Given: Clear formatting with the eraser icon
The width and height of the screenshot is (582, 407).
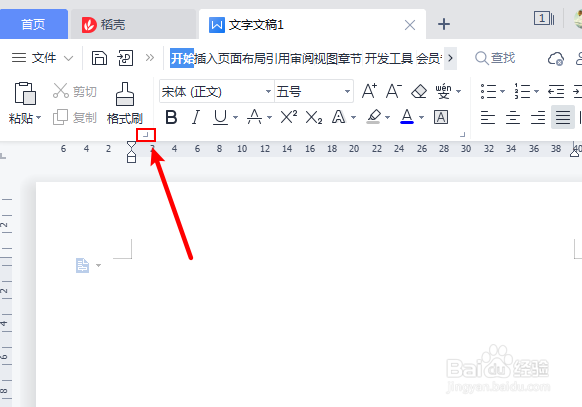Looking at the screenshot, I should coord(419,91).
